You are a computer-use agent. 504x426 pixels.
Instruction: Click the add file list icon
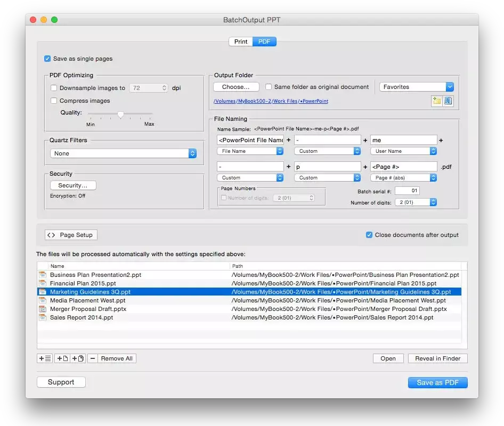click(x=45, y=358)
